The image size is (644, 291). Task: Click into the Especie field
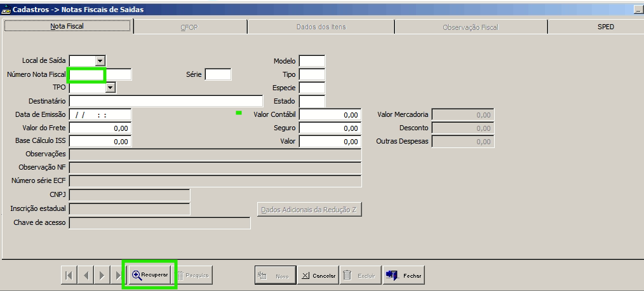pos(312,88)
